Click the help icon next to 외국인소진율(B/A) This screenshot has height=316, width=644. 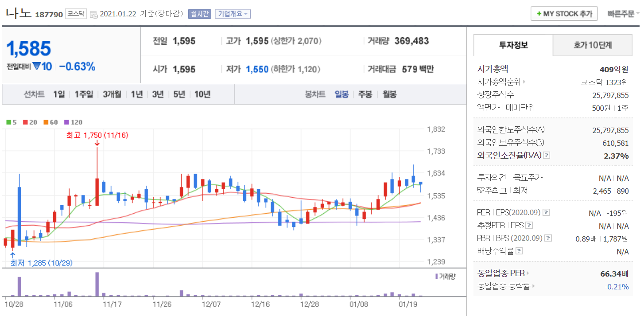(547, 155)
